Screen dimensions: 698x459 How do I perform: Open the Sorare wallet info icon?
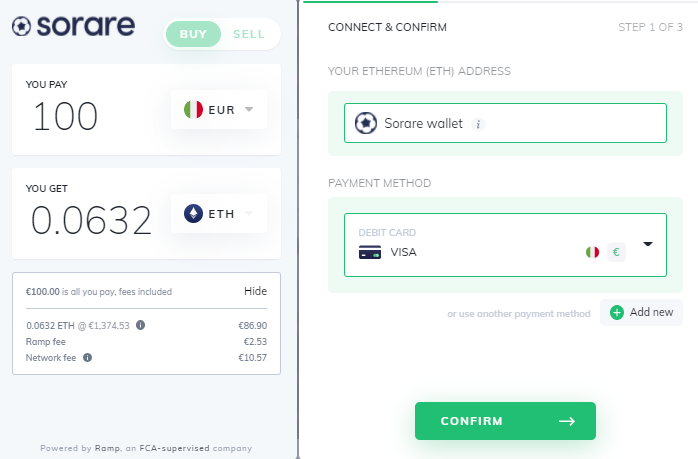[478, 124]
